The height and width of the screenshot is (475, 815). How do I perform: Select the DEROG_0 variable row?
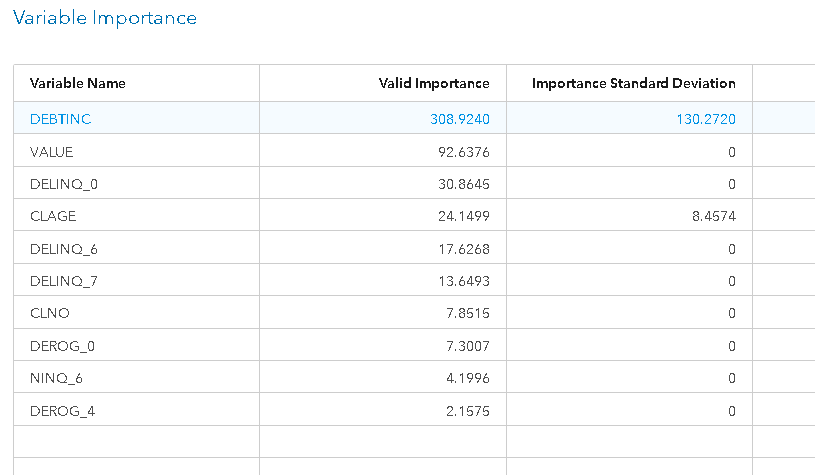(x=58, y=346)
